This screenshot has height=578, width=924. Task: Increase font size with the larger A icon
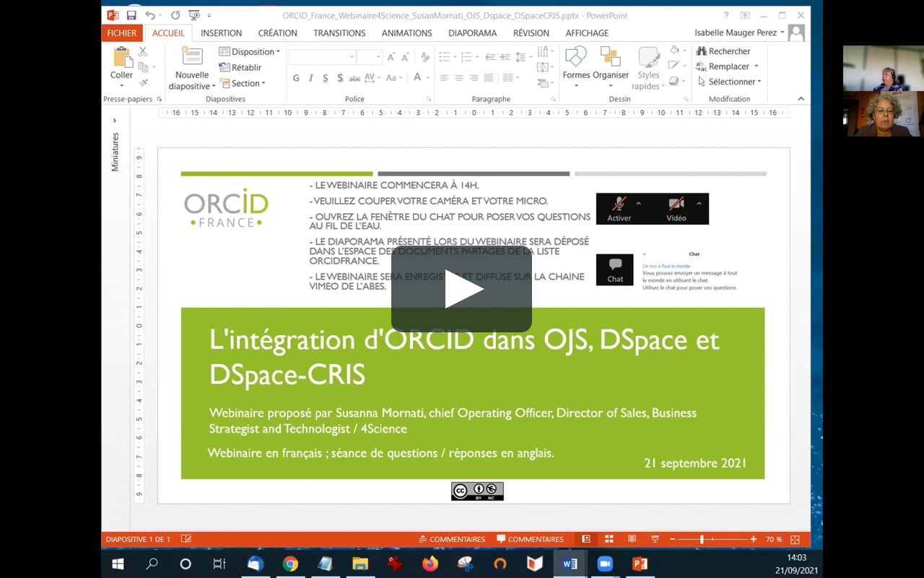click(x=391, y=57)
